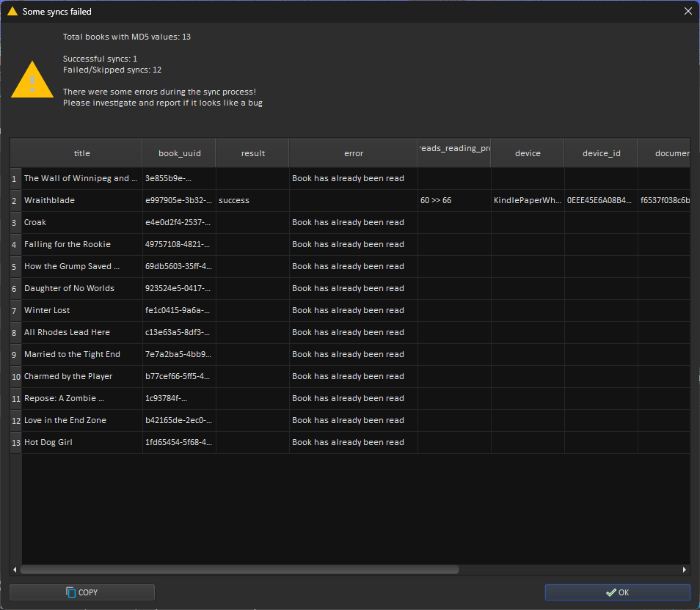Select the Hot Dog Girl cell
The width and height of the screenshot is (700, 610).
(82, 442)
